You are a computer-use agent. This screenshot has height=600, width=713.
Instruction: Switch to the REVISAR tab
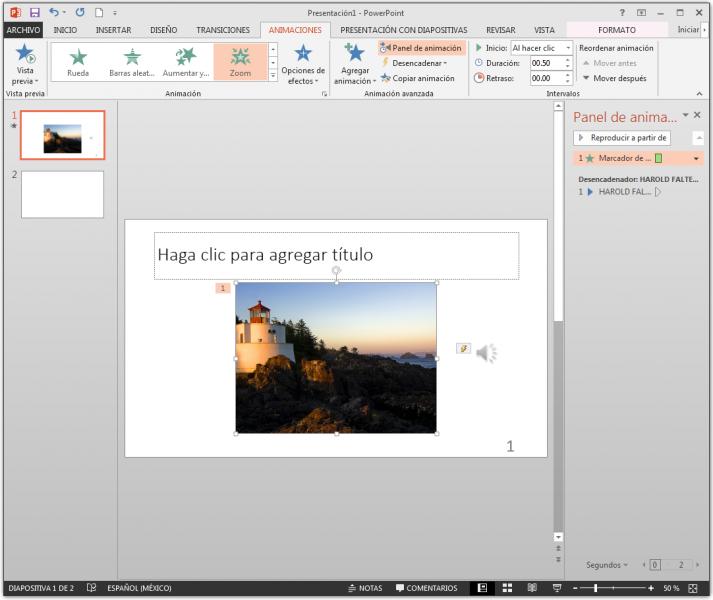click(501, 30)
